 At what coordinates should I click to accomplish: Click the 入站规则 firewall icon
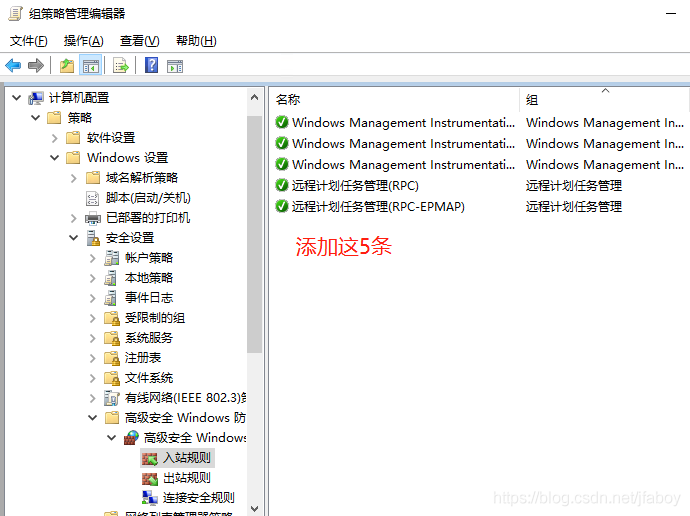point(150,458)
